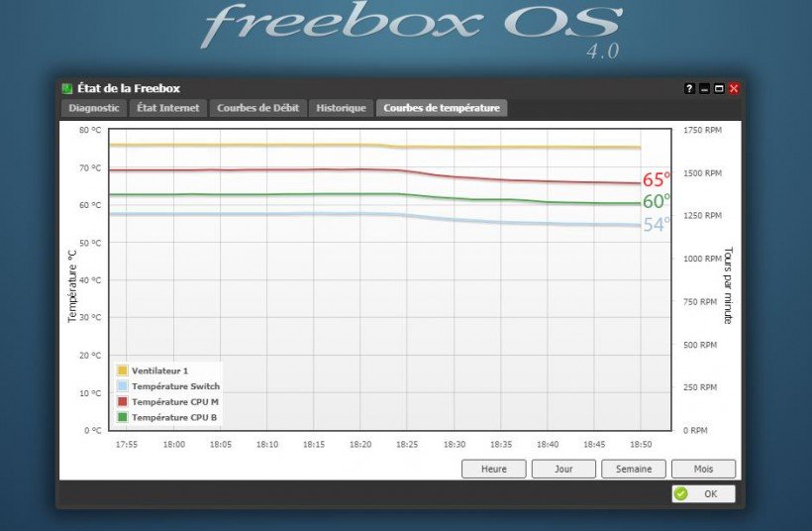Click the yellow Ventilateur 1 legend swatch
812x531 pixels.
(123, 371)
